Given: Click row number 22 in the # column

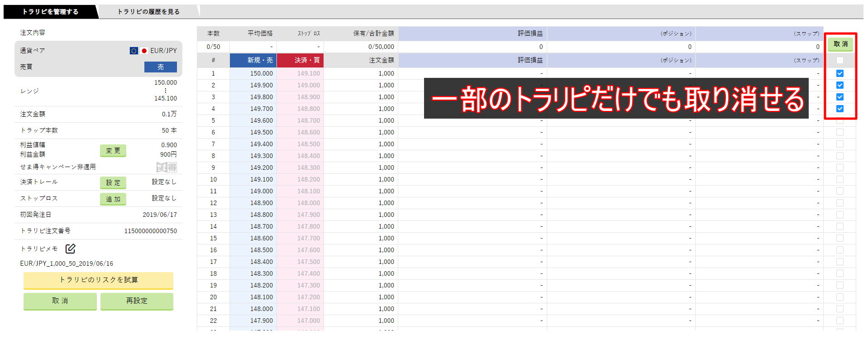Looking at the screenshot, I should point(214,321).
